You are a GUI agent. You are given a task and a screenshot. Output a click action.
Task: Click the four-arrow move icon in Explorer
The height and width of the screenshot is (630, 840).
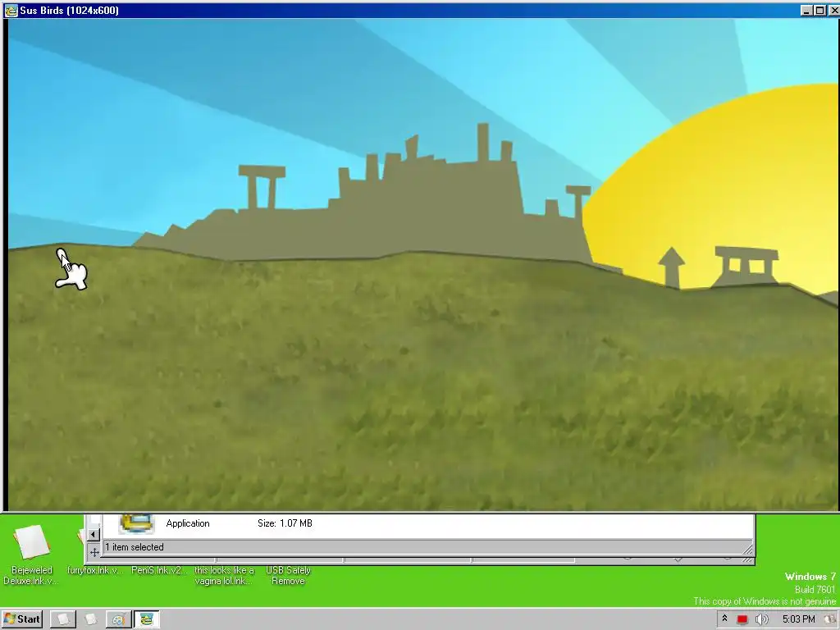coord(94,552)
